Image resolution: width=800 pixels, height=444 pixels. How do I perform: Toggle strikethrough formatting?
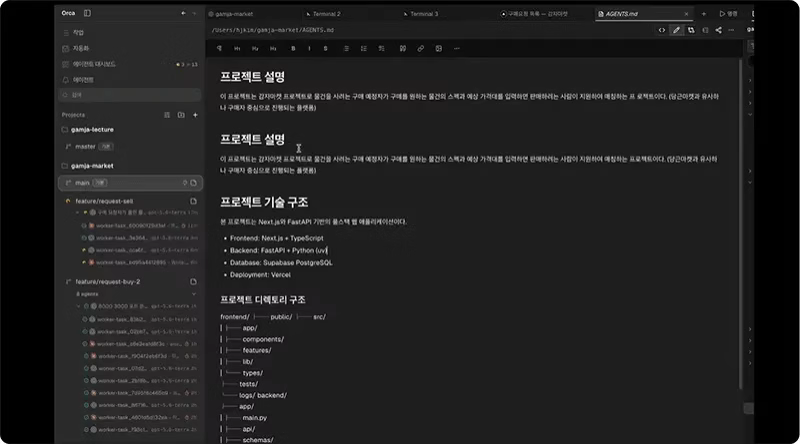(326, 48)
